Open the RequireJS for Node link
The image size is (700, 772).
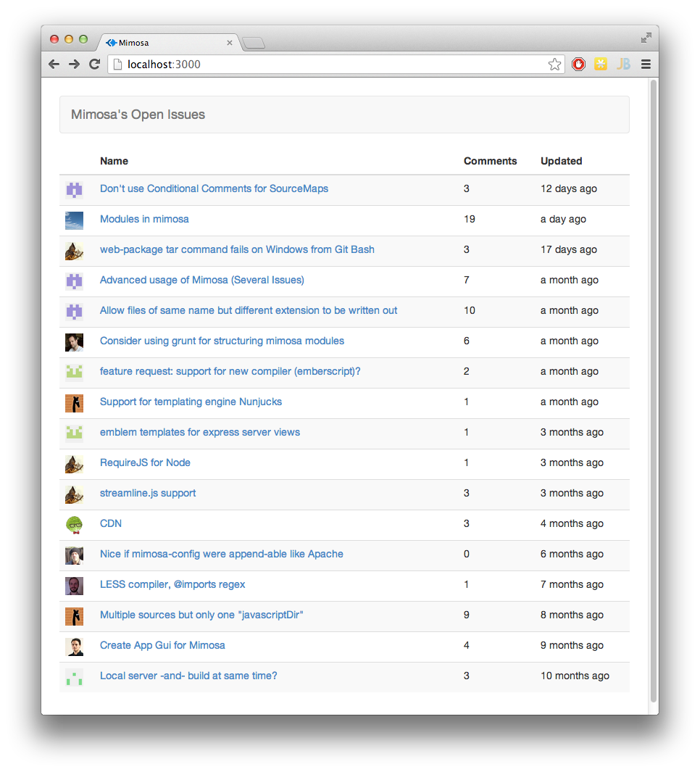(x=145, y=462)
